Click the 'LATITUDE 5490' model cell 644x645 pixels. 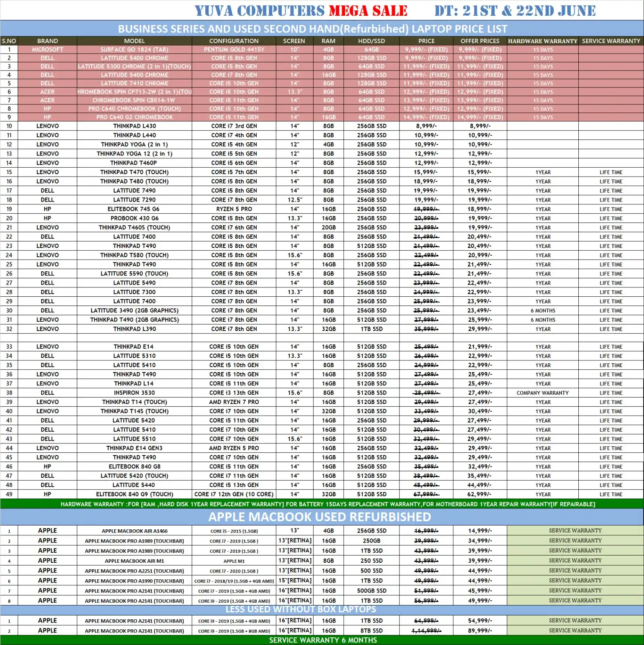[135, 283]
